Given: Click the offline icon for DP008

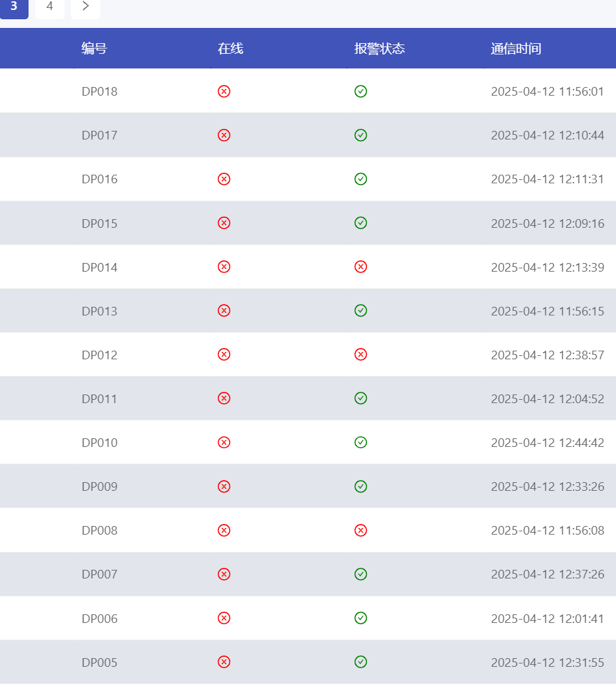Looking at the screenshot, I should (x=224, y=530).
